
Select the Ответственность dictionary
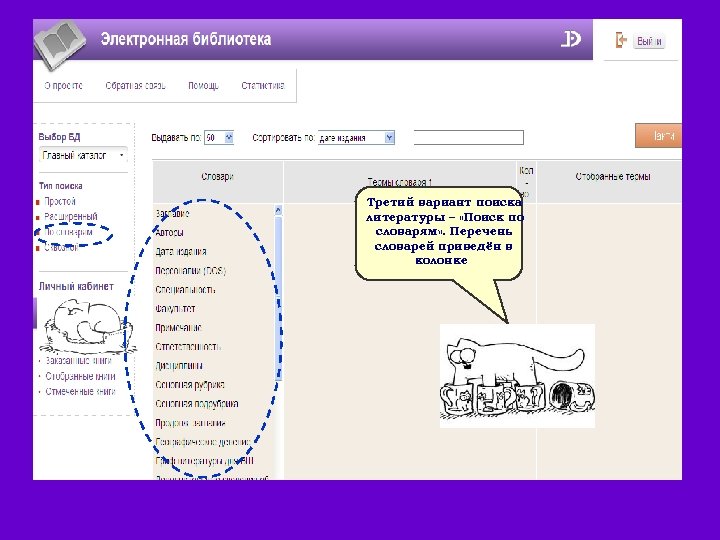point(188,347)
